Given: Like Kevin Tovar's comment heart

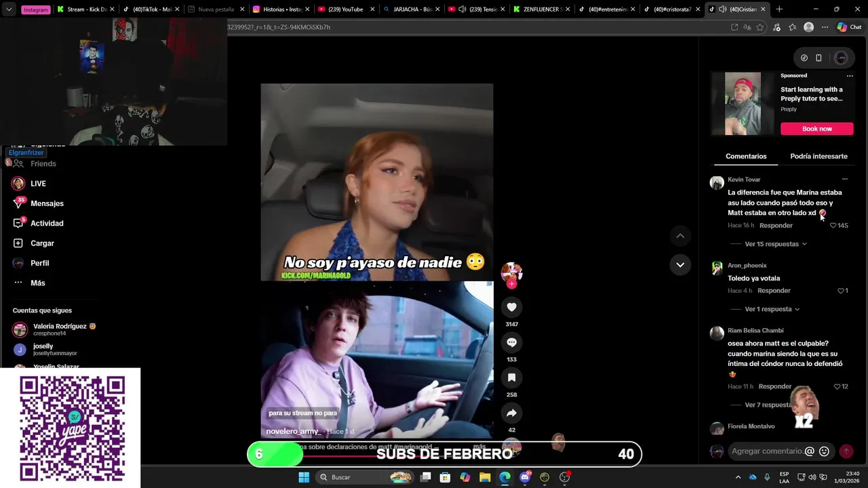Looking at the screenshot, I should (x=833, y=226).
